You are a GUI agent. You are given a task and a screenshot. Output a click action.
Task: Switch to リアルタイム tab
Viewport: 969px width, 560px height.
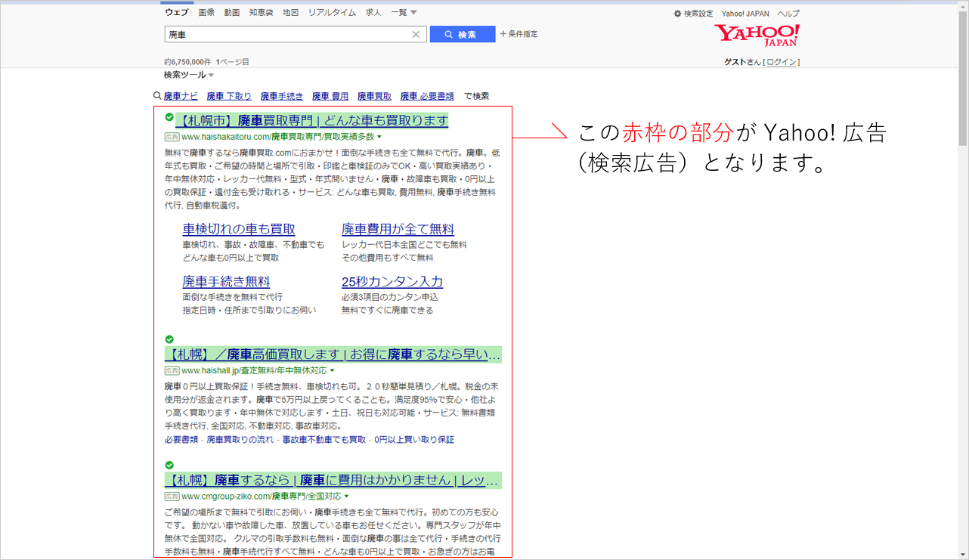pyautogui.click(x=332, y=13)
